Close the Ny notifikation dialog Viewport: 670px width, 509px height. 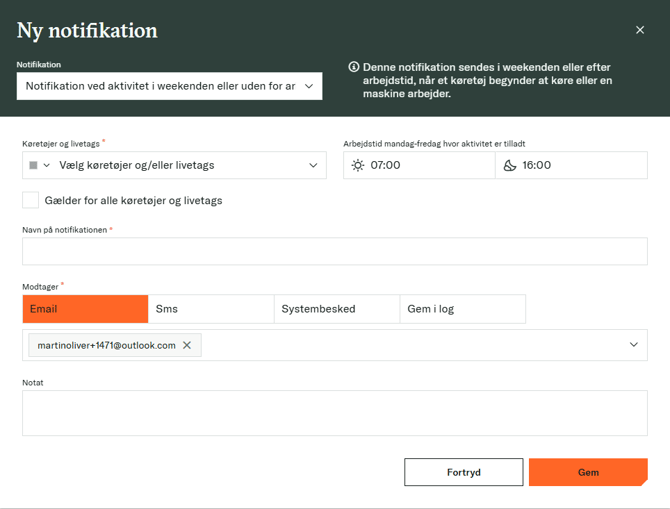(640, 30)
